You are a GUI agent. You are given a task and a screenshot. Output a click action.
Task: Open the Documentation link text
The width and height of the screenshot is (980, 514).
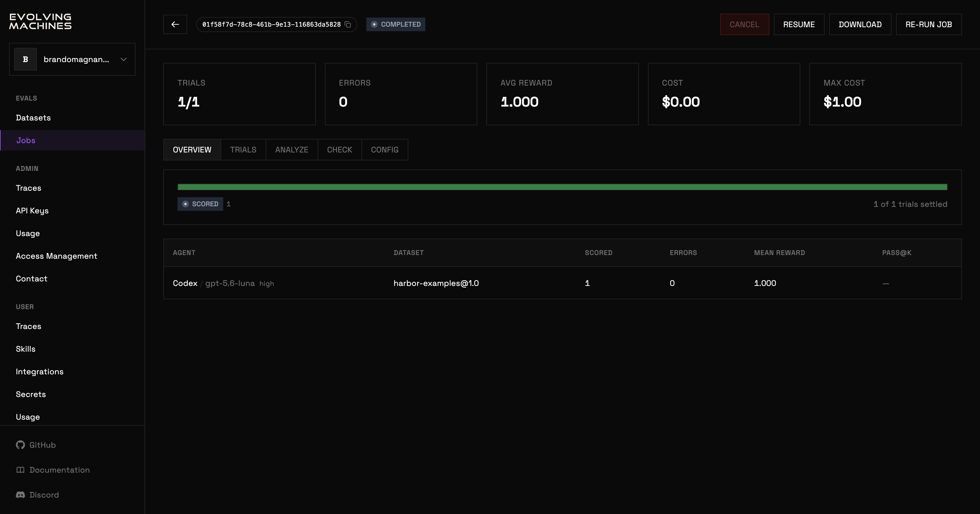(x=60, y=470)
